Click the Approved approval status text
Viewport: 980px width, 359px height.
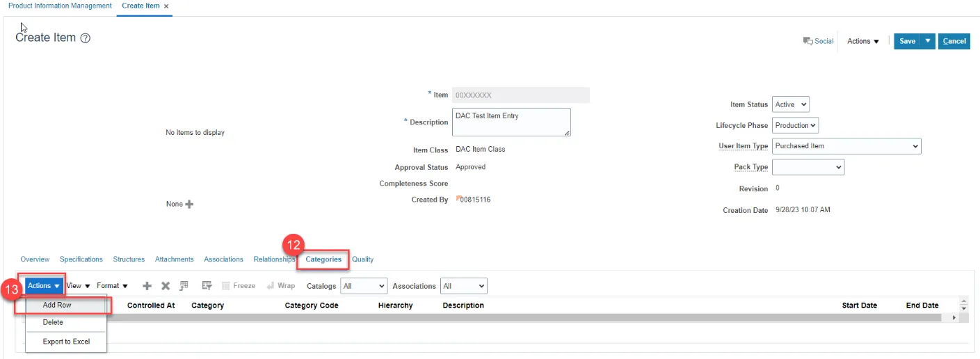pyautogui.click(x=470, y=167)
